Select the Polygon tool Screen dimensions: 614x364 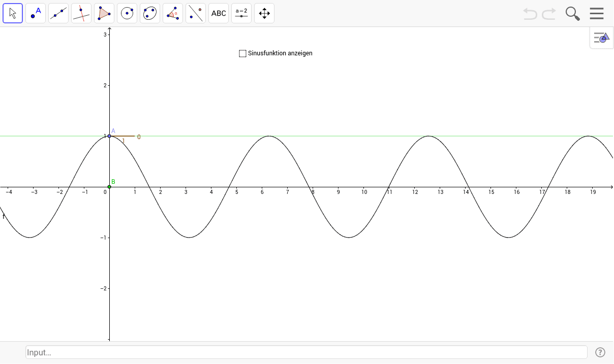104,13
